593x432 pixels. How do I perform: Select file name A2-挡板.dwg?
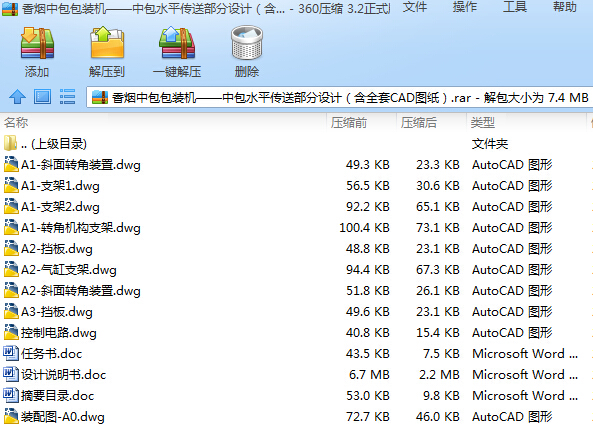pos(57,249)
